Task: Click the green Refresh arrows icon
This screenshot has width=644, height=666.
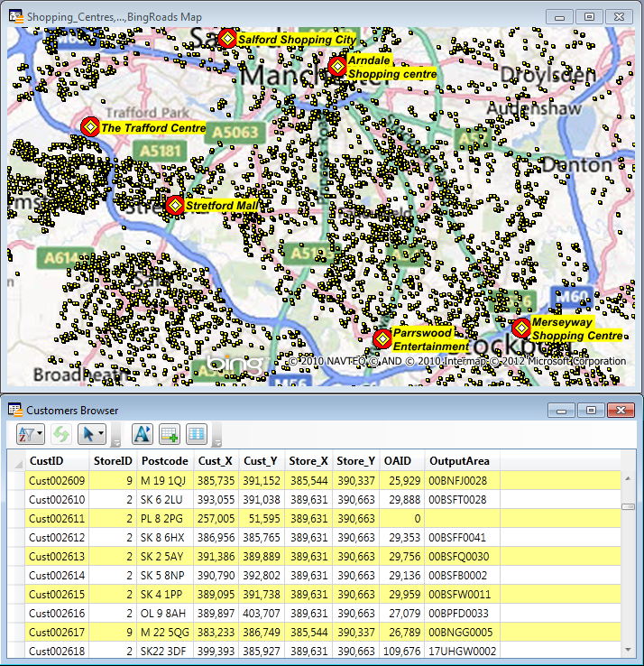Action: [x=60, y=434]
